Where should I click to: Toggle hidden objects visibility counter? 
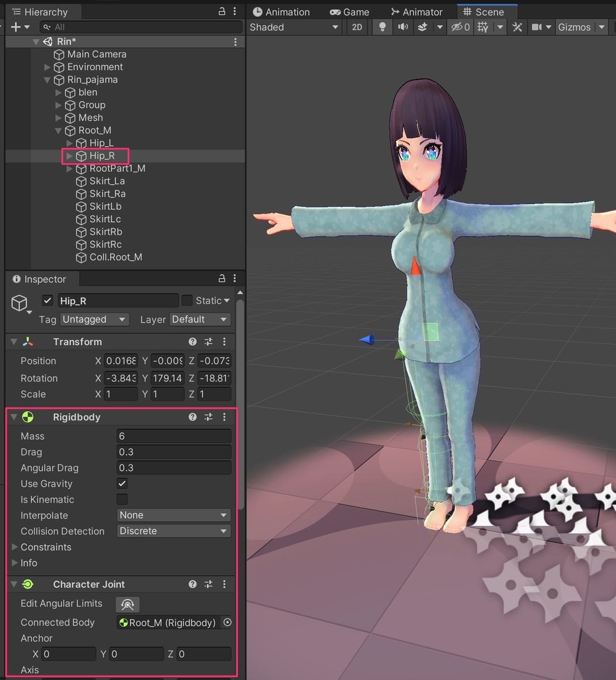460,27
